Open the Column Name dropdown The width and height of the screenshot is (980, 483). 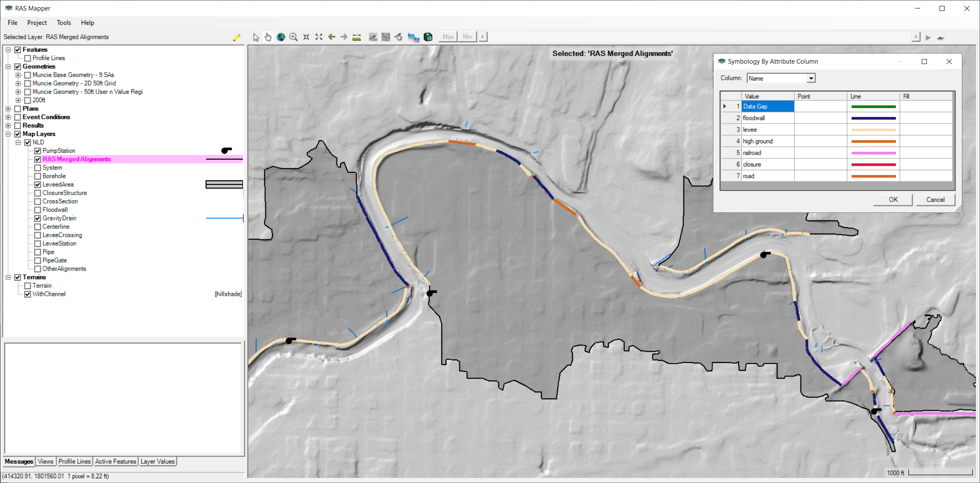click(810, 78)
